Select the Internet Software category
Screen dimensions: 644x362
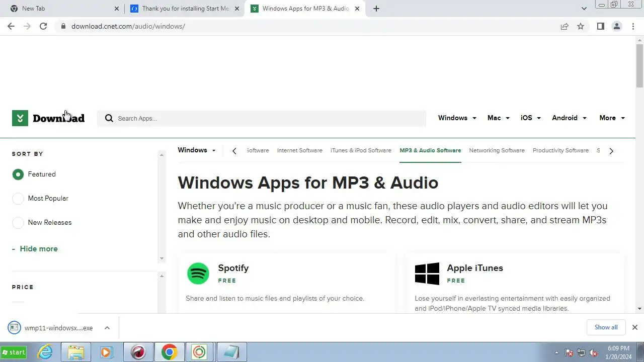click(x=299, y=150)
